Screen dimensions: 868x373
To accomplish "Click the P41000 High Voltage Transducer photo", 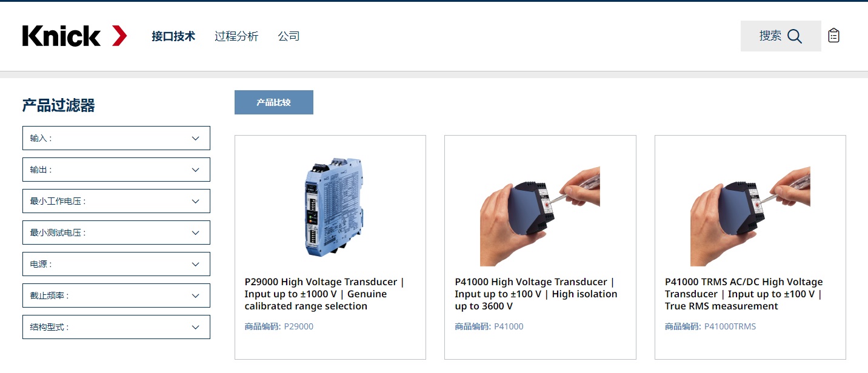I will point(540,216).
